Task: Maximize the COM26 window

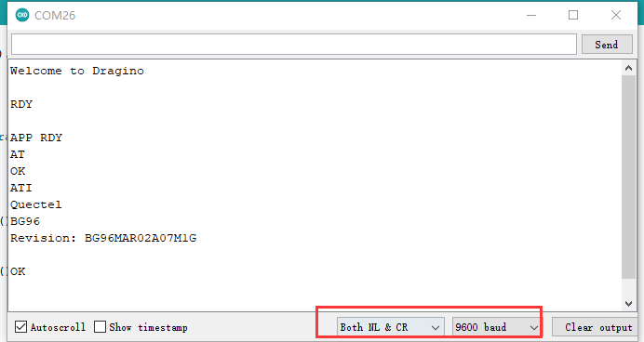Action: tap(573, 15)
